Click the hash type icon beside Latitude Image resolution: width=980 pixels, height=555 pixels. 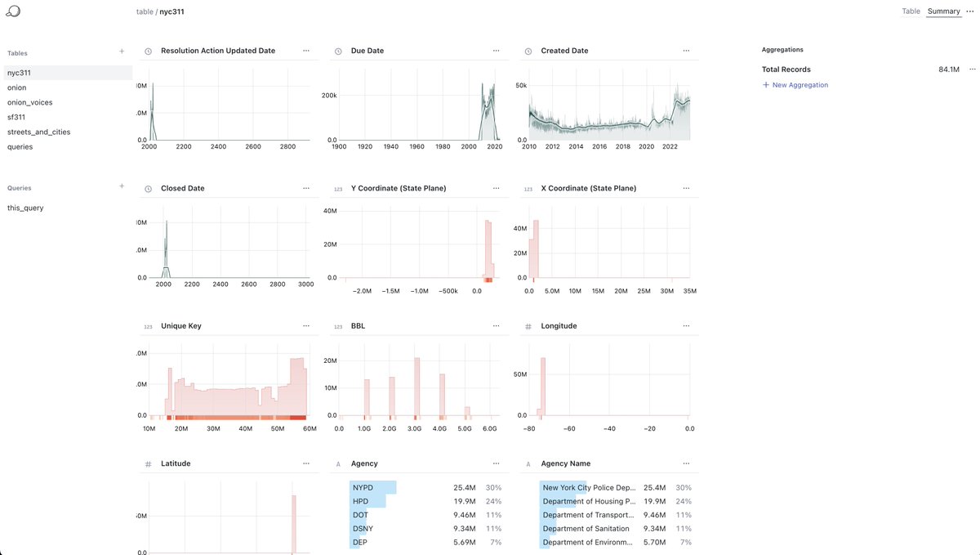click(148, 463)
